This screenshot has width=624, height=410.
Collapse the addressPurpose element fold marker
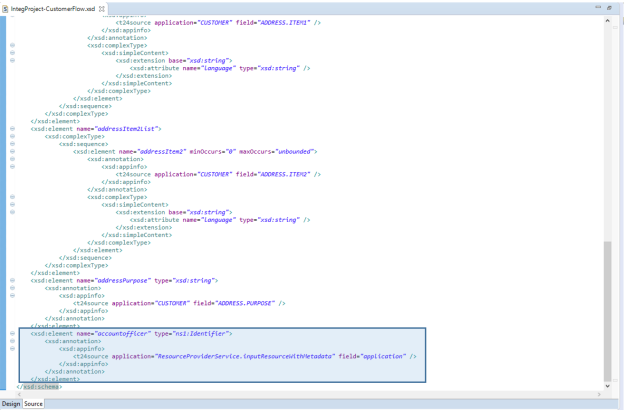point(12,280)
